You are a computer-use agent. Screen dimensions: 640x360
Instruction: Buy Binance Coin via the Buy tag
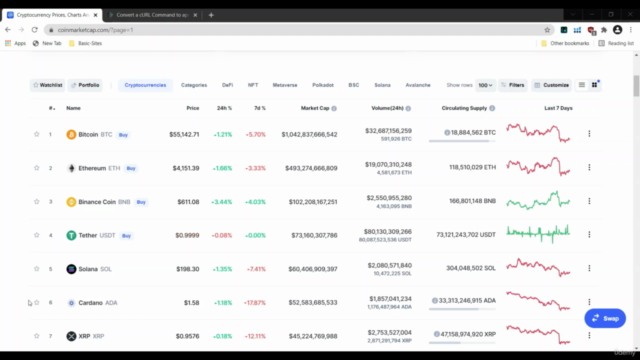[141, 202]
